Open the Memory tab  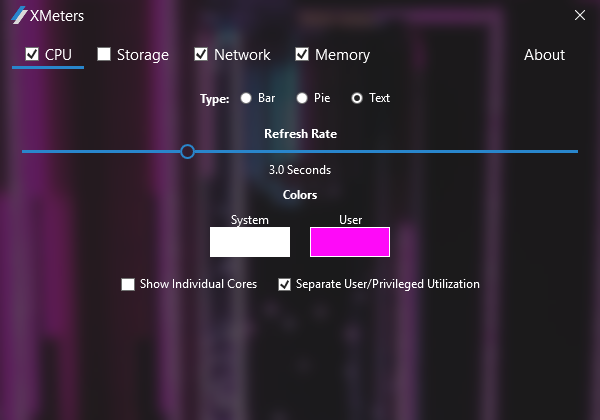click(342, 55)
